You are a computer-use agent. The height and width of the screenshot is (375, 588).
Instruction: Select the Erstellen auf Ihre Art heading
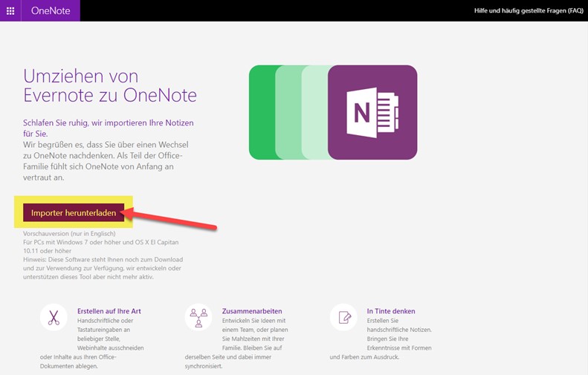pyautogui.click(x=109, y=311)
